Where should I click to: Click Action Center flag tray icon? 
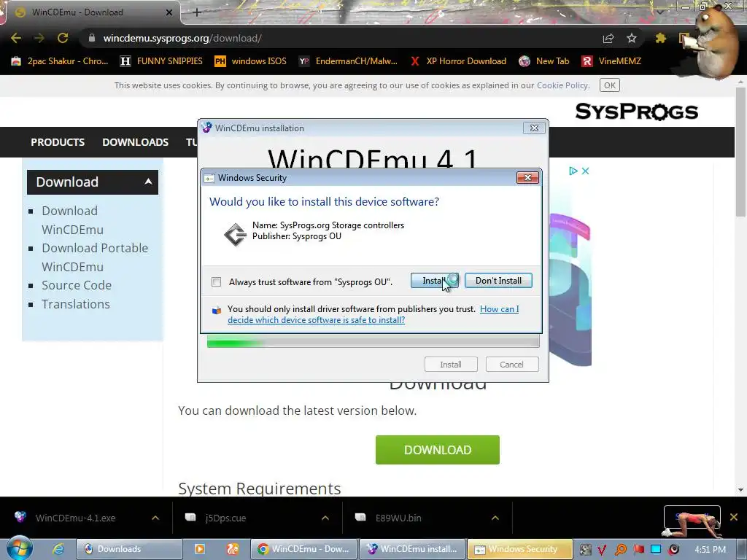click(x=638, y=550)
